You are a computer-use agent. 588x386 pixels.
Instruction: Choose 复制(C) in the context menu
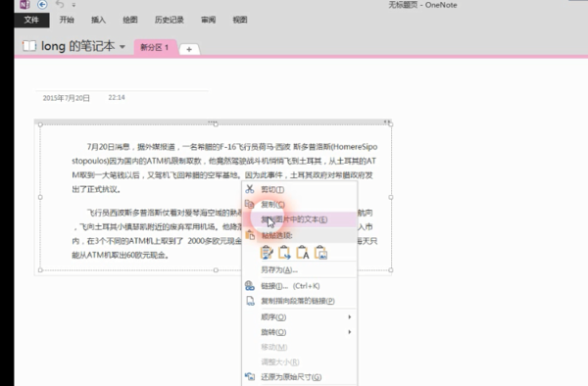point(300,205)
